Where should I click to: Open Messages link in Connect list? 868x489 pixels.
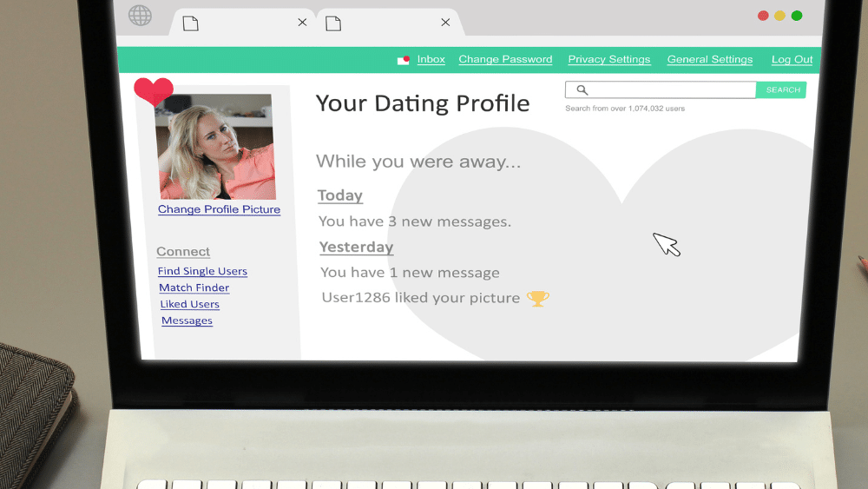click(x=187, y=320)
